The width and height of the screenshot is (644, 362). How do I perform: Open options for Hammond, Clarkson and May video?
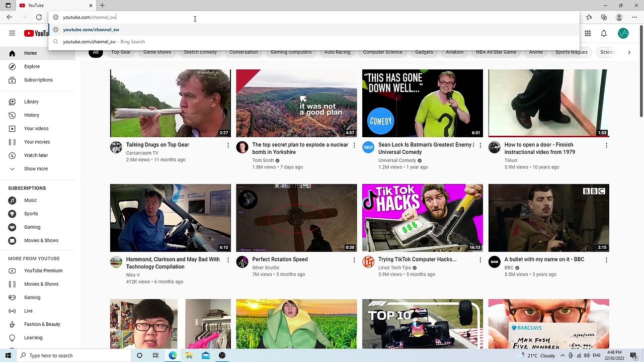click(x=228, y=260)
